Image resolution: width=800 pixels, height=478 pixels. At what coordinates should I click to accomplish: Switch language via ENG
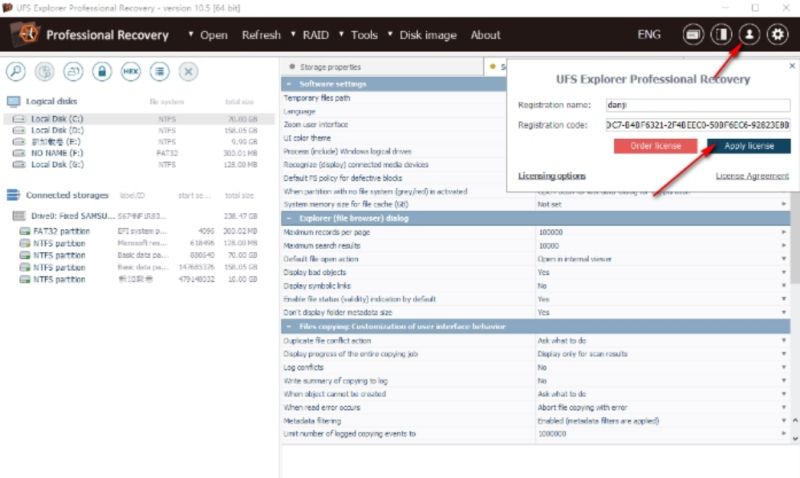pyautogui.click(x=649, y=34)
